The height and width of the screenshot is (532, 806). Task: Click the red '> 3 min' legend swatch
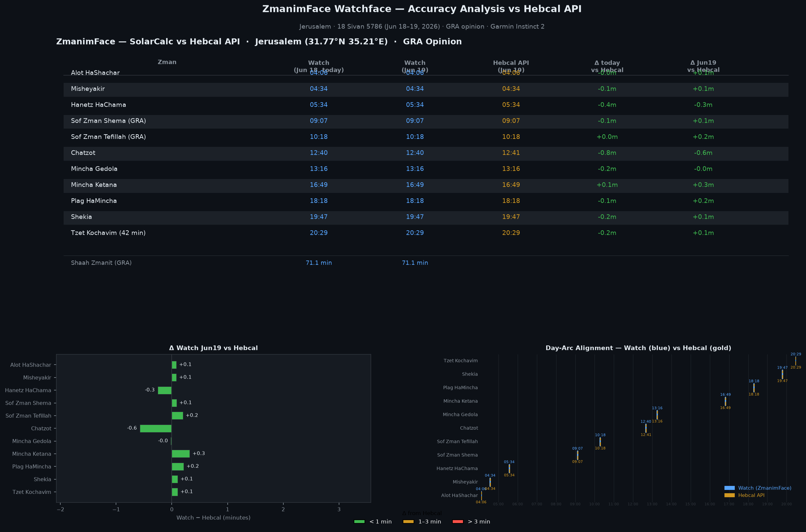[458, 522]
